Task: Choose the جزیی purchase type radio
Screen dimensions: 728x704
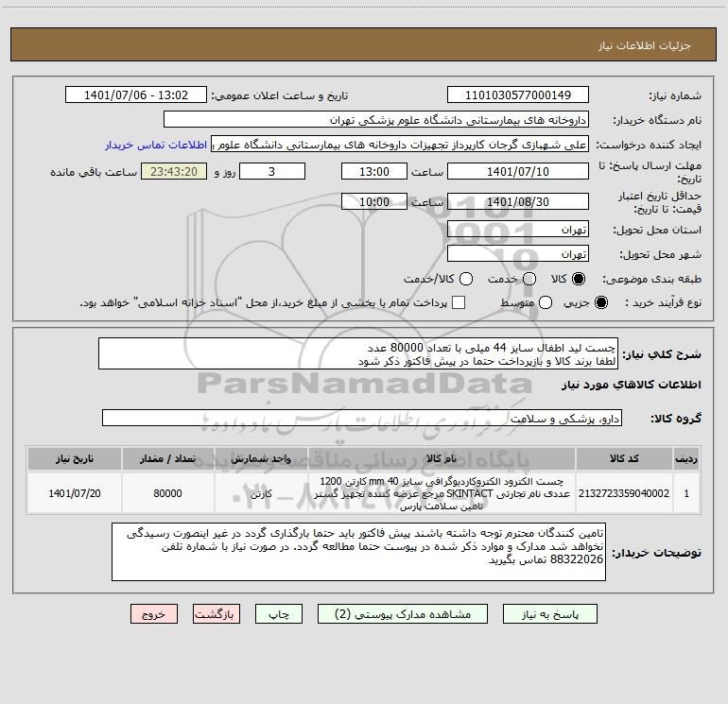Action: tap(600, 302)
